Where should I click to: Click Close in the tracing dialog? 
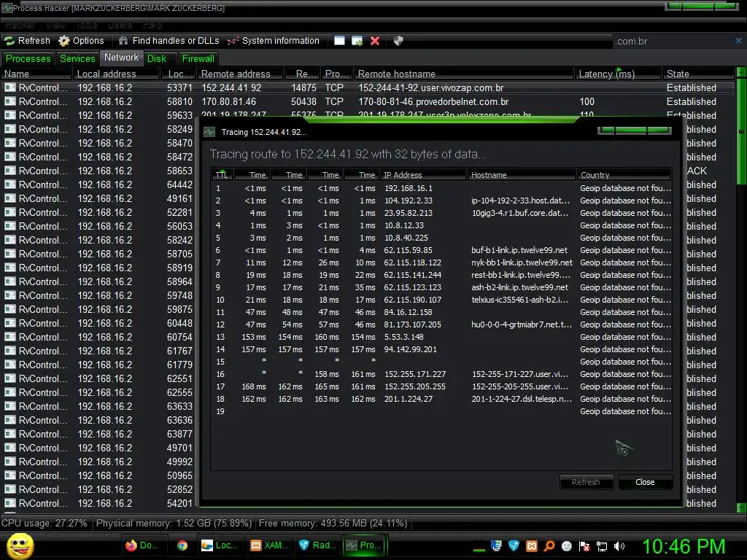645,482
